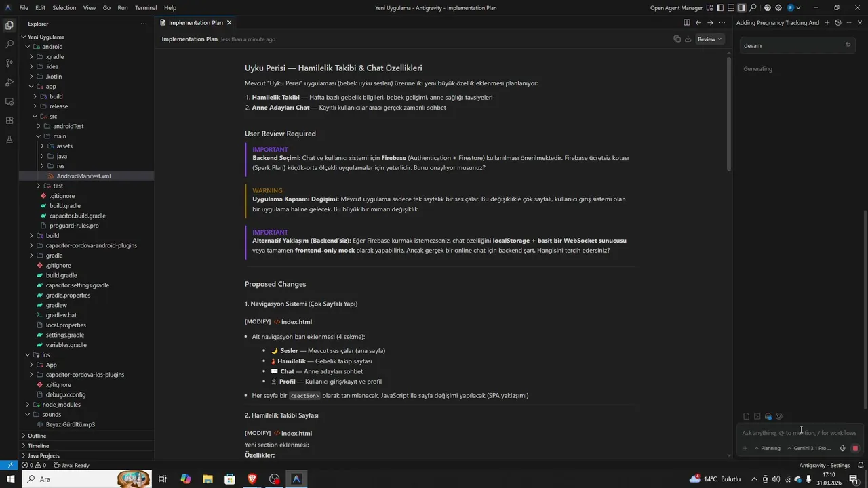Close the agent panel
The height and width of the screenshot is (488, 868).
click(x=860, y=22)
